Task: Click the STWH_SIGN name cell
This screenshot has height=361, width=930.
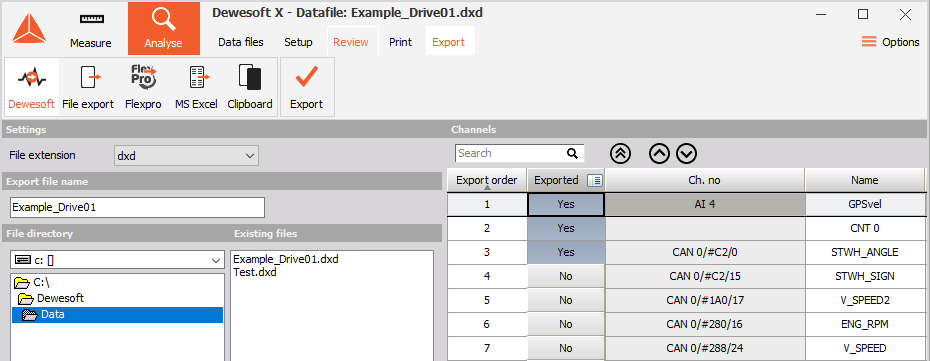Action: click(x=865, y=276)
